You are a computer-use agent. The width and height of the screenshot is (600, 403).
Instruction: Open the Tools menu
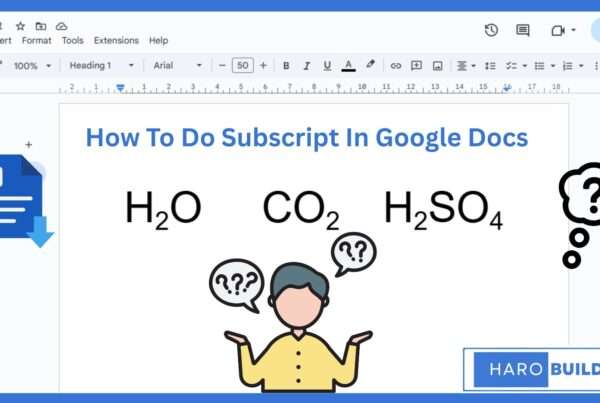point(73,40)
